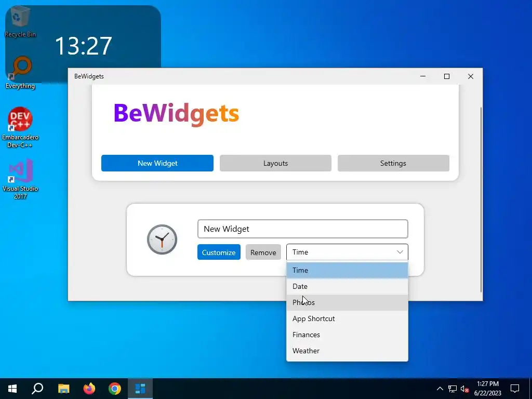Open the Windows Start menu

tap(12, 389)
